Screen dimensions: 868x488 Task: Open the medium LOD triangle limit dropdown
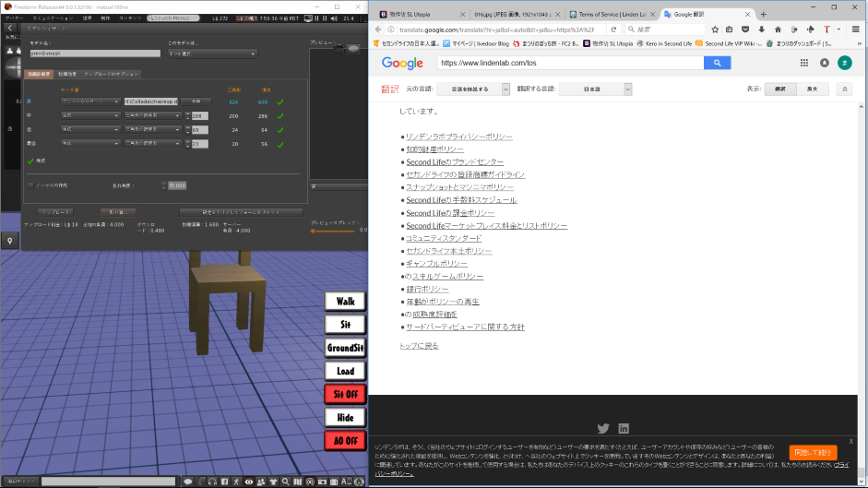[x=153, y=115]
